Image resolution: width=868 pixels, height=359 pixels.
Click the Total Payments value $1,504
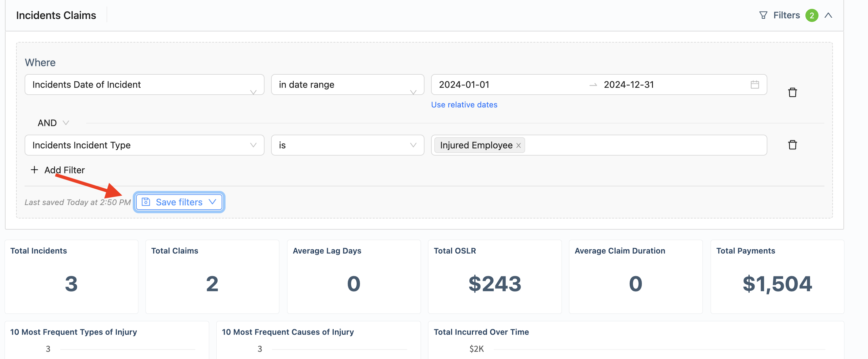(777, 284)
